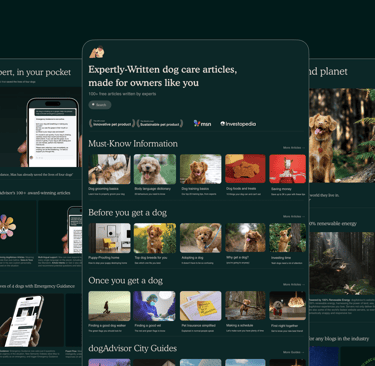Open the Finding a good vet thumbnail
The width and height of the screenshot is (375, 366).
[154, 306]
